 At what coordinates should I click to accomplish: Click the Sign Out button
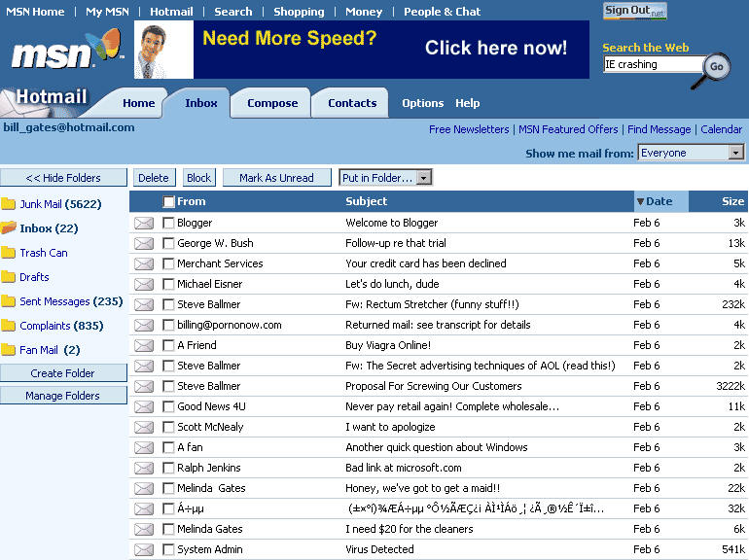635,11
